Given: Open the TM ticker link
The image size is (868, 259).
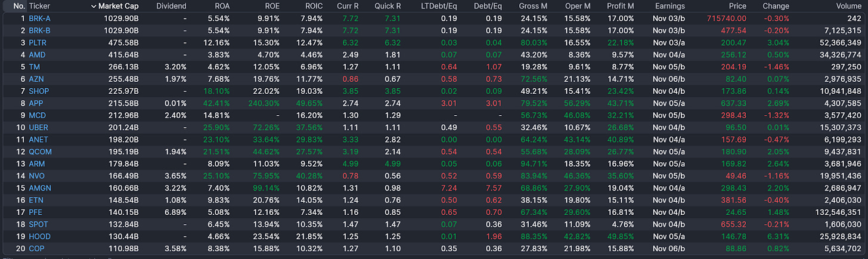Looking at the screenshot, I should [x=34, y=67].
